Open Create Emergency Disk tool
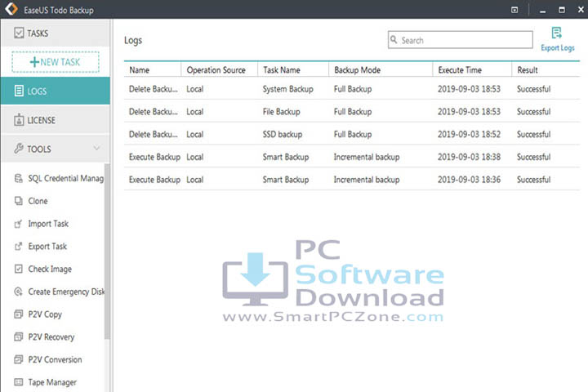 66,292
